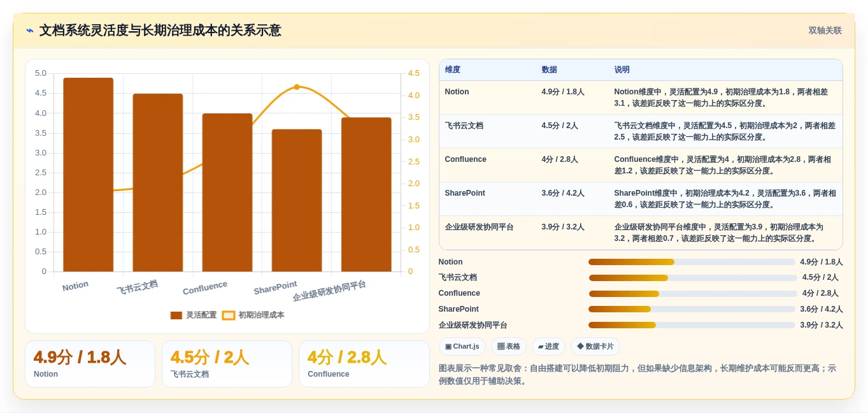Open the 4分 / 2.8人 Confluence card

point(364,364)
